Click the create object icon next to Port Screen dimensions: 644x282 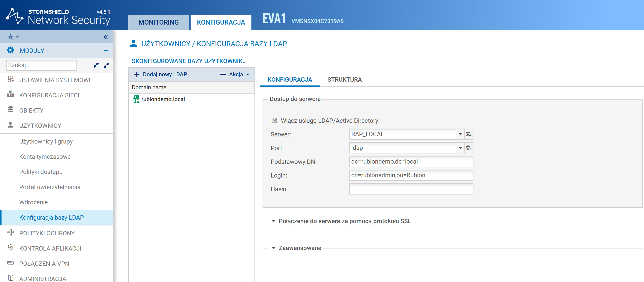tap(469, 148)
